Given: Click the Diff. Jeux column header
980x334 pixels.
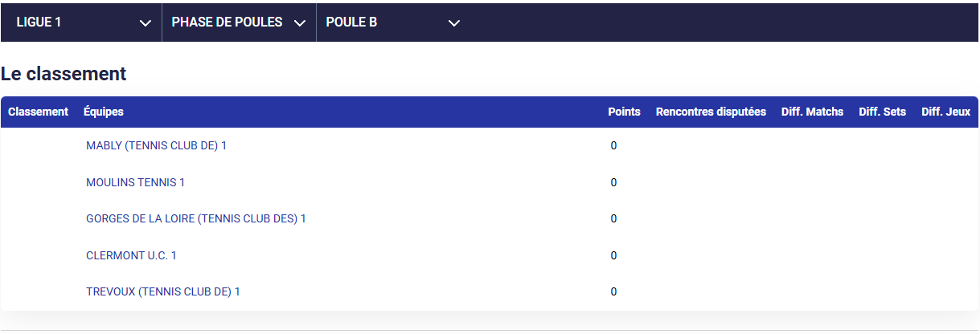Looking at the screenshot, I should 945,112.
